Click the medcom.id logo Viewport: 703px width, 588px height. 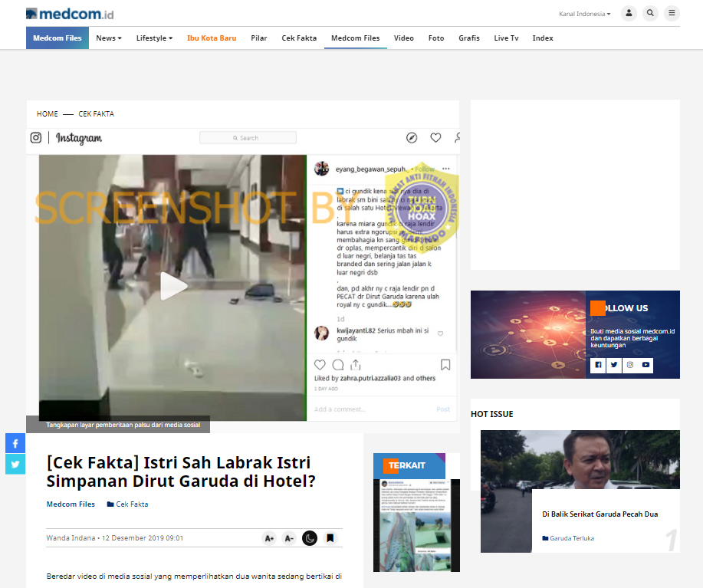point(70,14)
